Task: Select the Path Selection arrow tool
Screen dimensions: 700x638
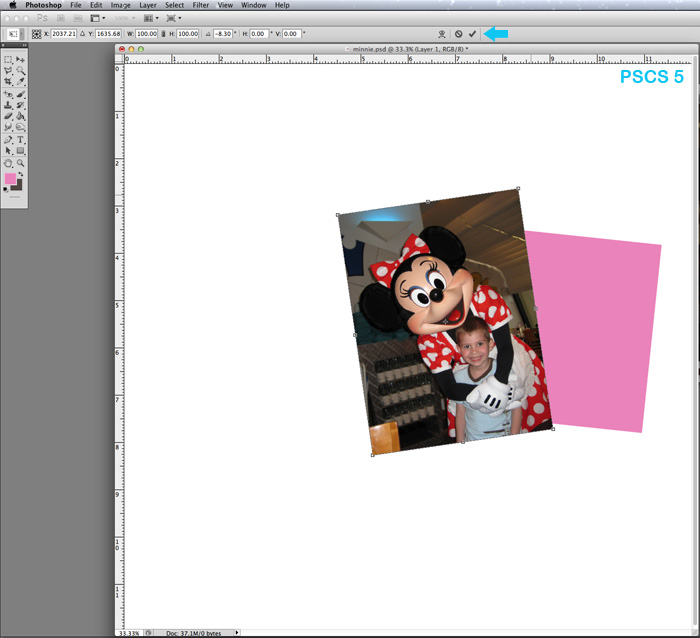Action: (8, 151)
